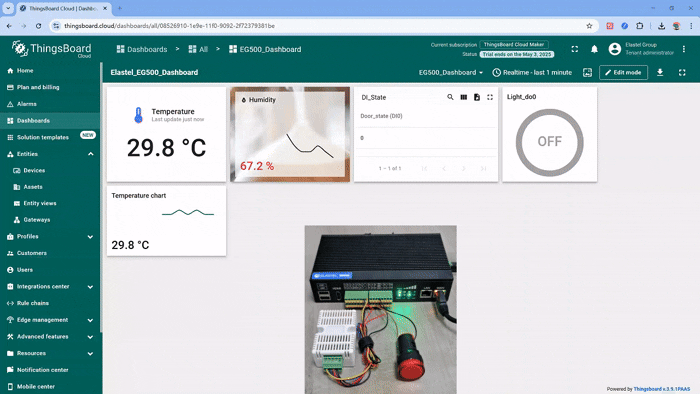Click the search icon in DI_State widget
This screenshot has height=394, width=700.
click(x=450, y=97)
